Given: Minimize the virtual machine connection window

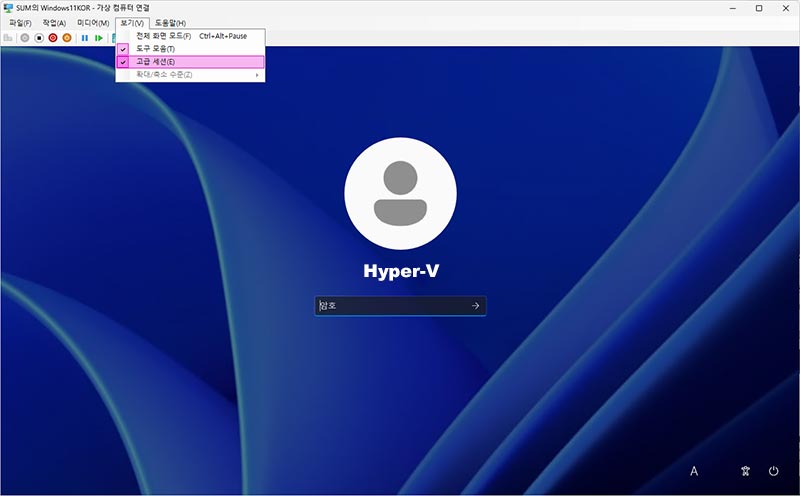Looking at the screenshot, I should pyautogui.click(x=733, y=8).
